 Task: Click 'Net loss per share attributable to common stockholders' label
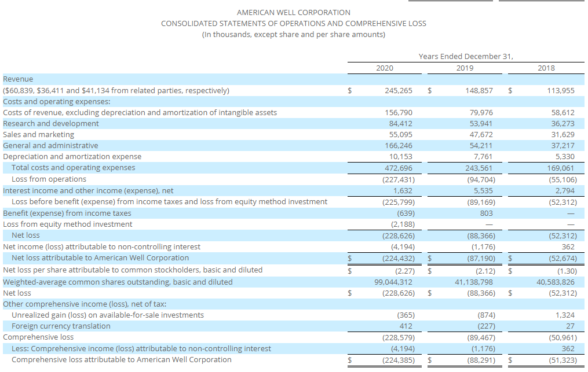point(133,270)
